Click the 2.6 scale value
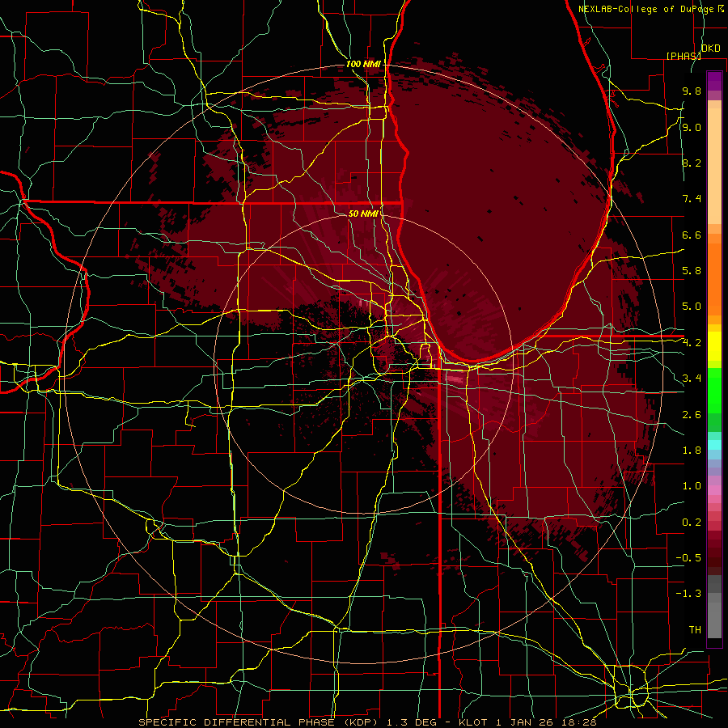The height and width of the screenshot is (728, 728). [692, 415]
